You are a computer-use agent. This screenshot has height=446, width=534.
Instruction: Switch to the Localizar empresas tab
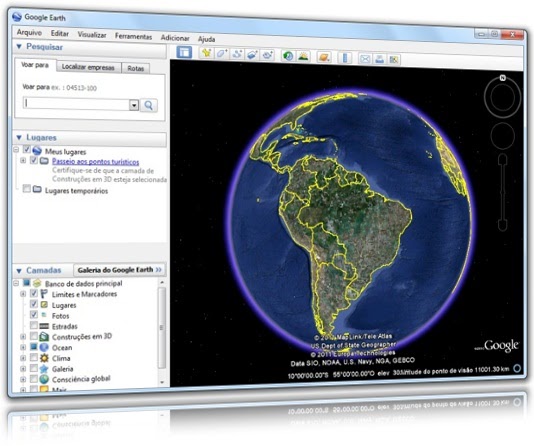point(88,67)
